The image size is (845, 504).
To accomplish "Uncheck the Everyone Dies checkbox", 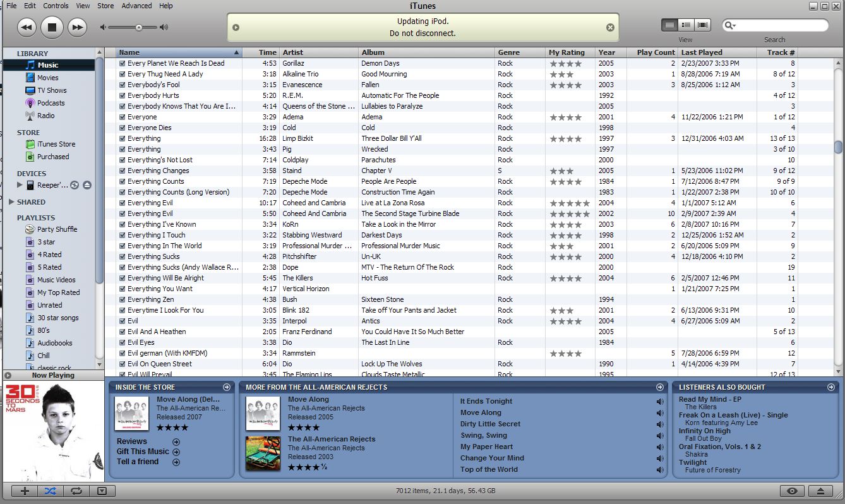I will click(123, 128).
